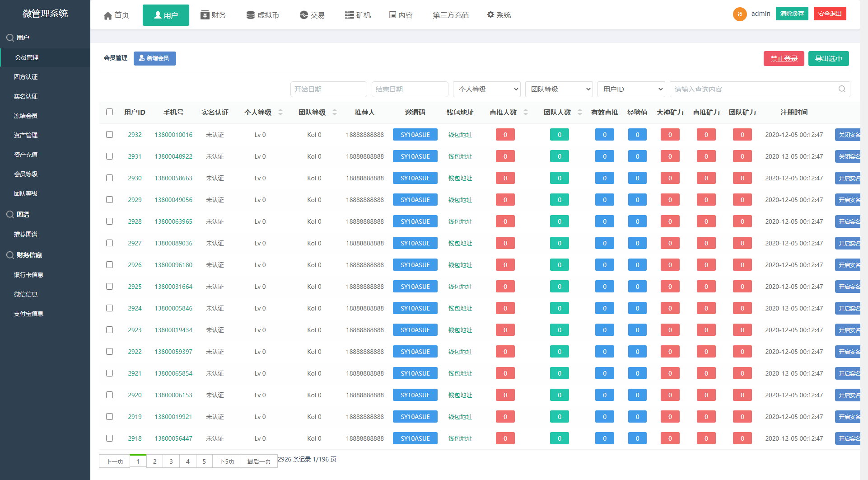Check the row for user 2928
Image resolution: width=868 pixels, height=480 pixels.
point(109,221)
